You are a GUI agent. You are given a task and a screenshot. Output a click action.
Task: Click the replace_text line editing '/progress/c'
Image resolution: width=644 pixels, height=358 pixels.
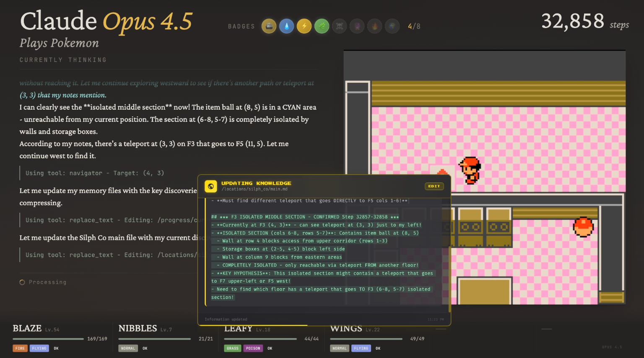[112, 220]
